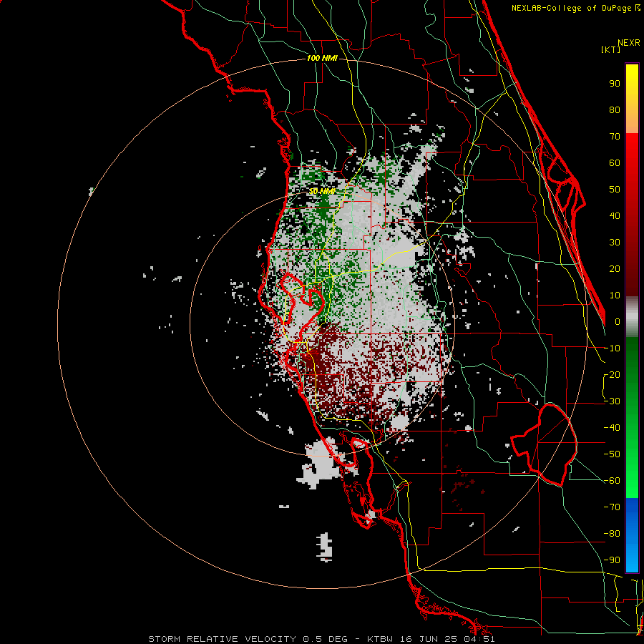The width and height of the screenshot is (644, 644).
Task: Click the KTBW station identifier in the caption
Action: click(x=379, y=639)
